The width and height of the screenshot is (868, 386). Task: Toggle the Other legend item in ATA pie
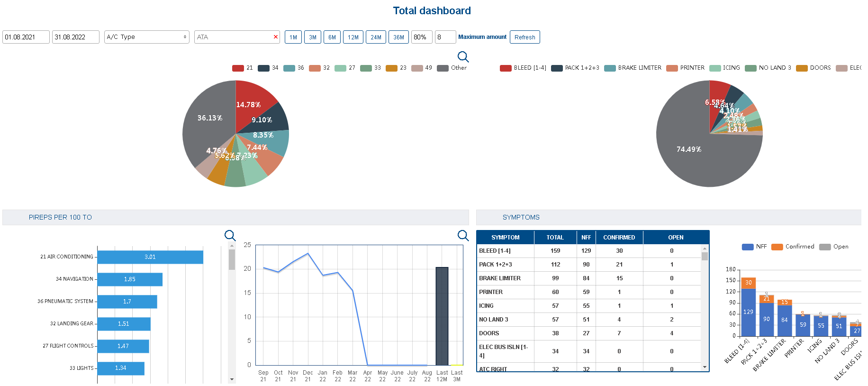pos(452,68)
